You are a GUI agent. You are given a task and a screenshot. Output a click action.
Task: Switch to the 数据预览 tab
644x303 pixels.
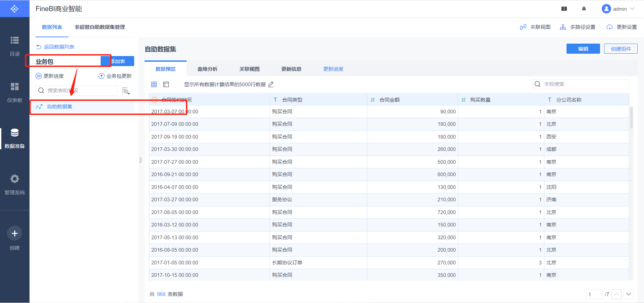pos(165,69)
